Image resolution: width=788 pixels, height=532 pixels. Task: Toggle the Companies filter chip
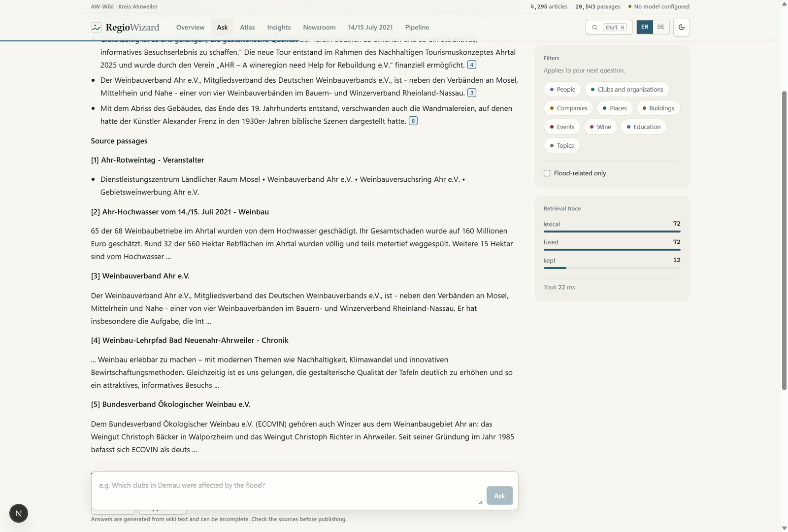568,108
